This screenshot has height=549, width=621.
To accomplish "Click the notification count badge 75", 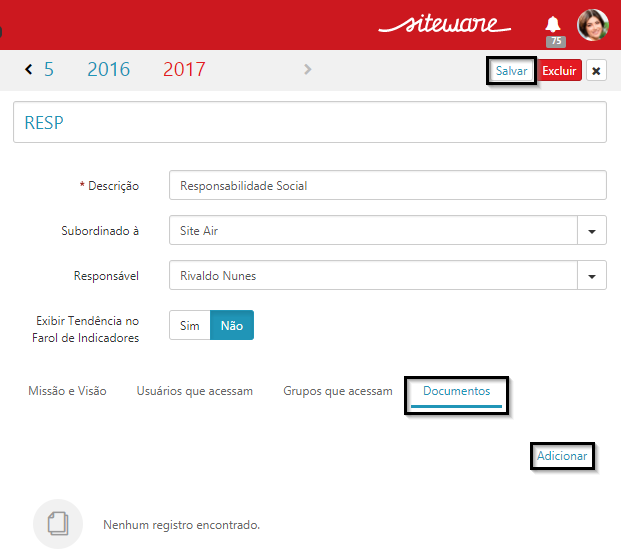I will tap(556, 41).
